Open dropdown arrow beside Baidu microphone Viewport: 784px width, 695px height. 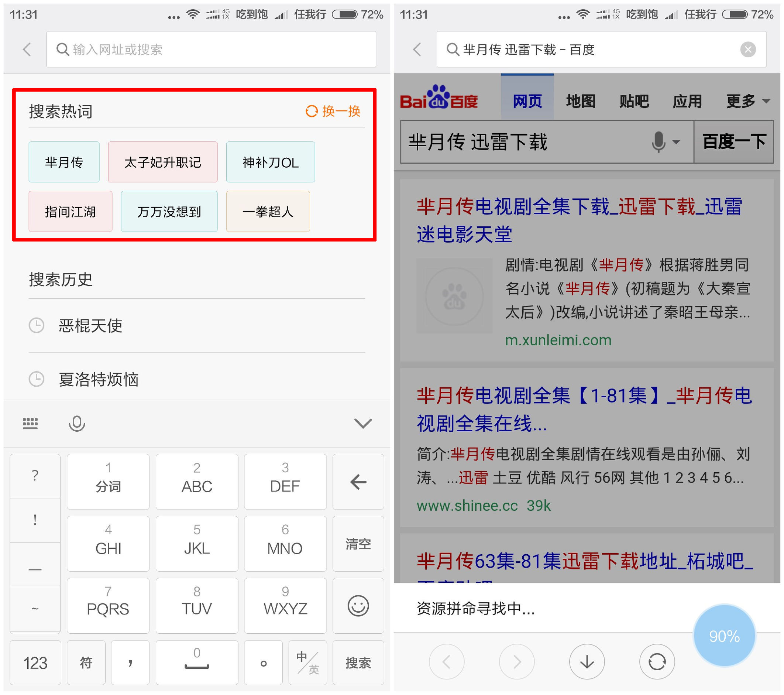tap(677, 143)
